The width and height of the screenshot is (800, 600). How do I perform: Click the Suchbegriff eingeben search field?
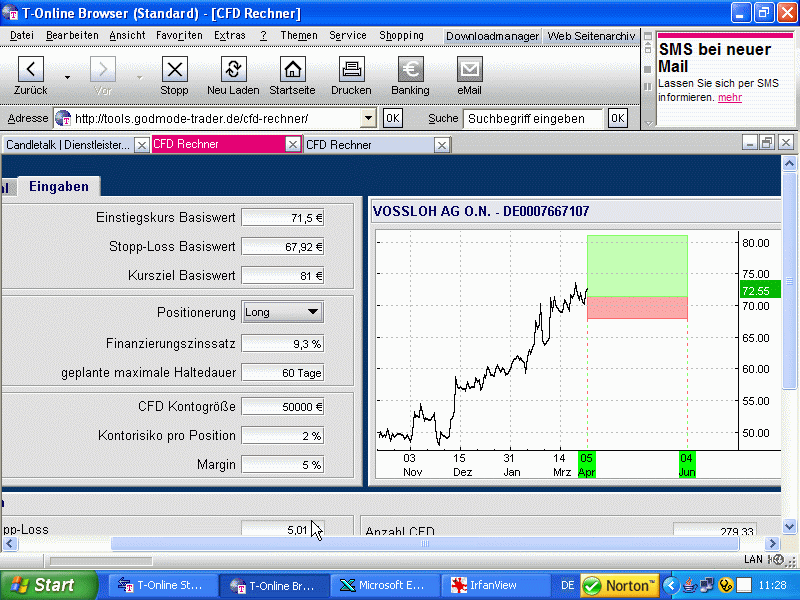(533, 119)
